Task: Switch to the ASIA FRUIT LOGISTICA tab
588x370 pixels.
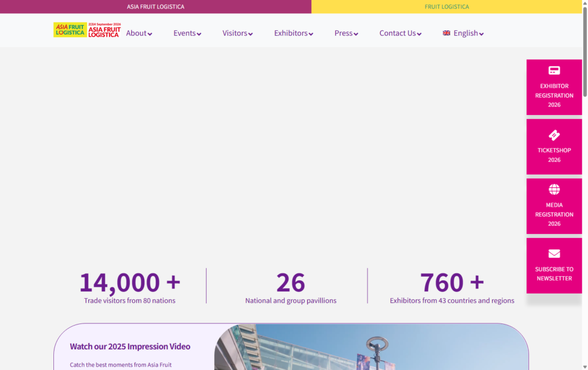Action: 156,7
